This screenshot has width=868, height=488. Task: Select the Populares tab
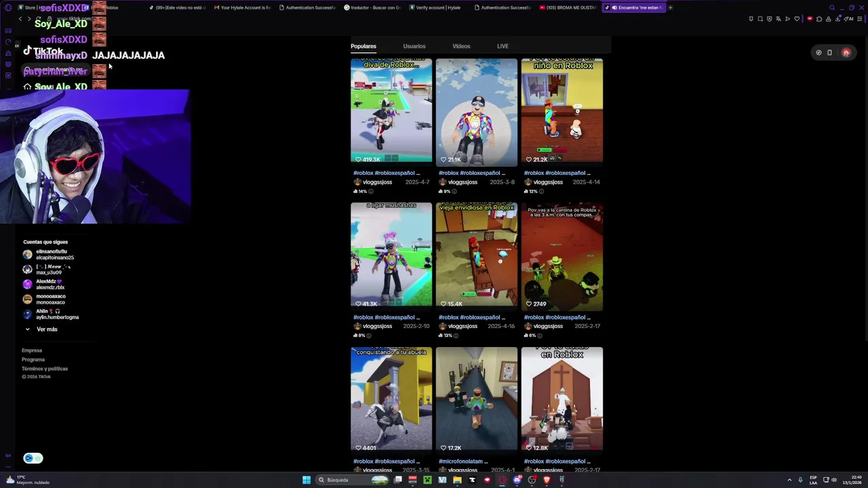(363, 46)
